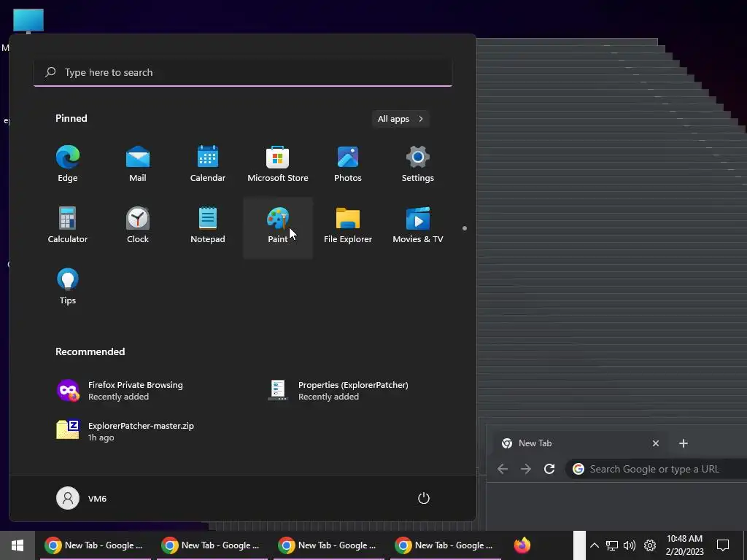747x560 pixels.
Task: Open Settings from pinned apps
Action: click(x=418, y=164)
